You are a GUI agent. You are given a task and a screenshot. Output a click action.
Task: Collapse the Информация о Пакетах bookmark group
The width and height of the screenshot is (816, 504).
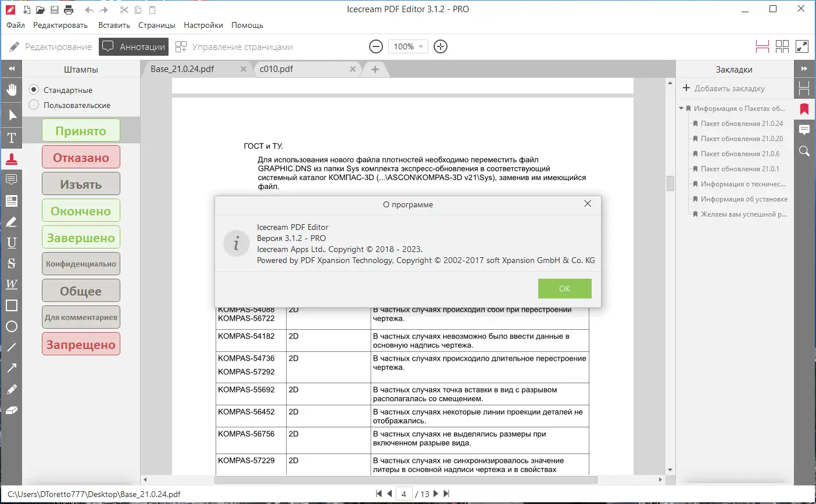pyautogui.click(x=681, y=108)
